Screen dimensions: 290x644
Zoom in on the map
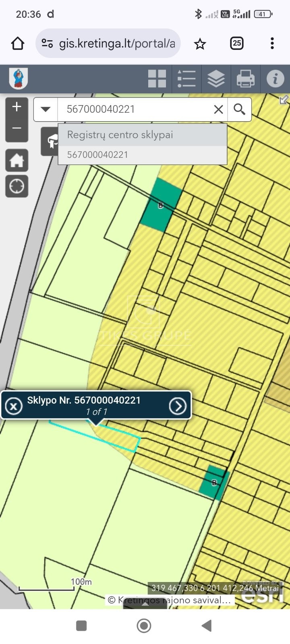[x=17, y=107]
